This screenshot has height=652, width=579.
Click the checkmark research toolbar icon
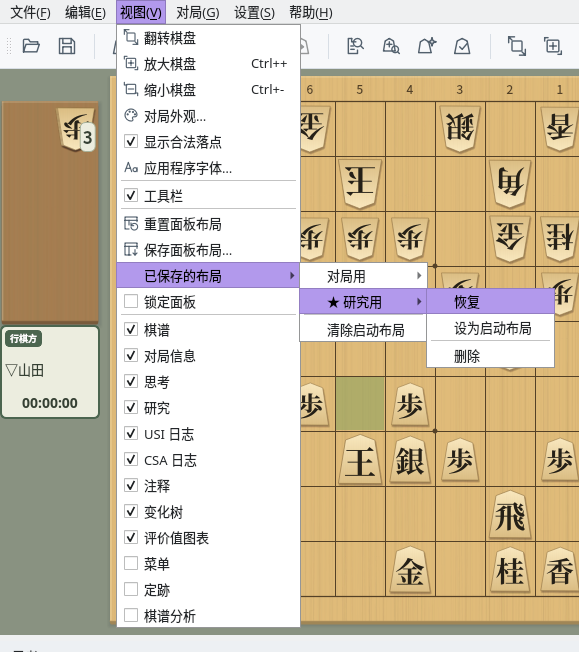[x=462, y=46]
